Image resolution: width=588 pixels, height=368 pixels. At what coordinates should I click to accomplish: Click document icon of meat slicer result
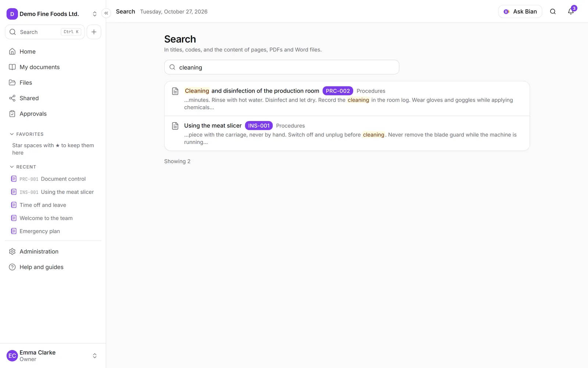coord(175,126)
